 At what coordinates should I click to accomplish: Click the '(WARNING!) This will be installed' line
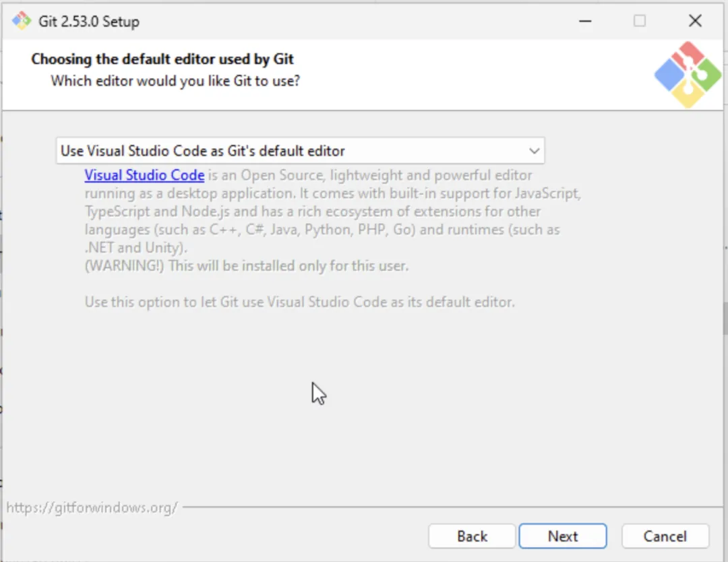tap(247, 266)
